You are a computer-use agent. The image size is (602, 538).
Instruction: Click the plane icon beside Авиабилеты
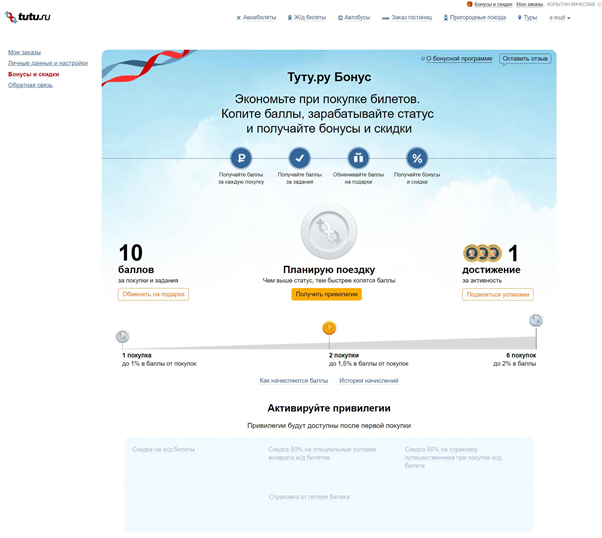click(238, 18)
